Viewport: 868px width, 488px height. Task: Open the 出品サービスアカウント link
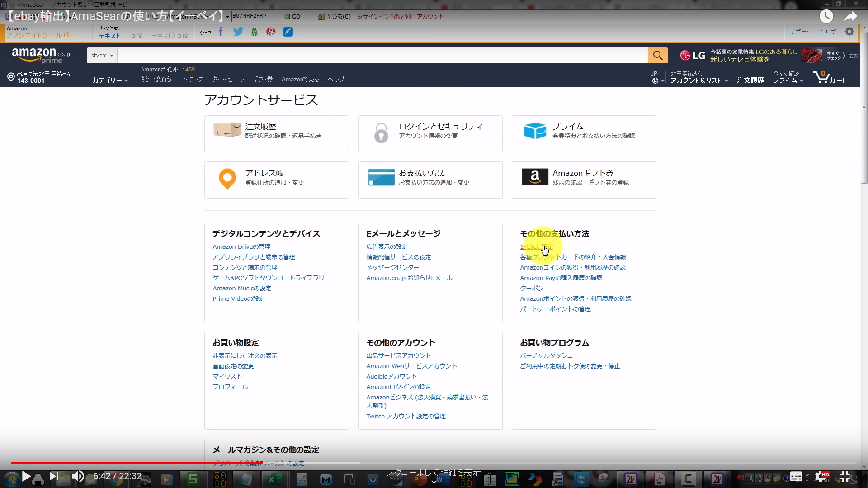[399, 355]
